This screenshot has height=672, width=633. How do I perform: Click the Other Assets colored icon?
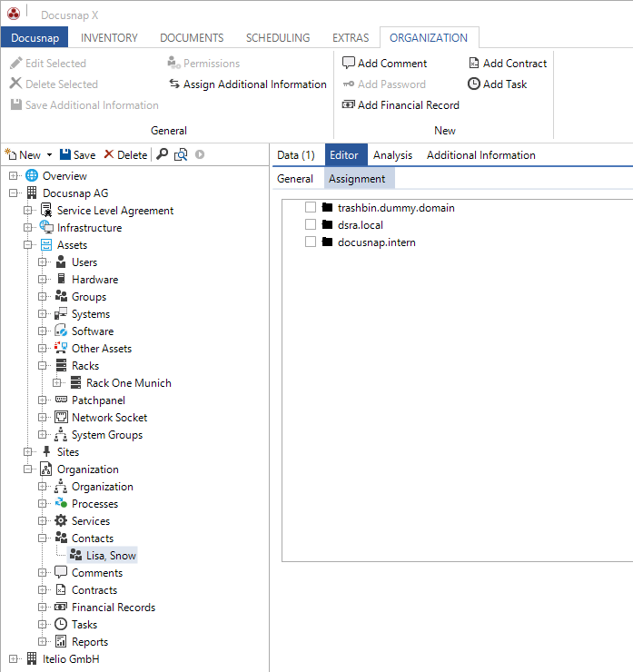click(61, 348)
